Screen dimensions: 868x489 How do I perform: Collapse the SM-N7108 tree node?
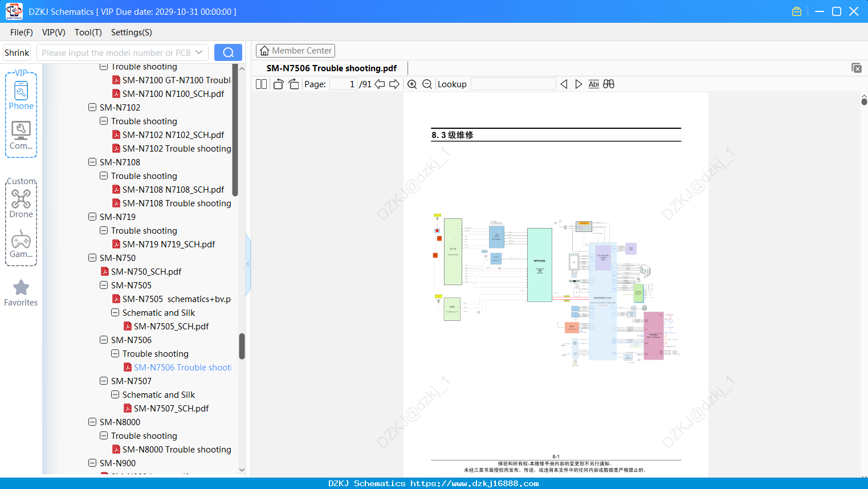(92, 162)
